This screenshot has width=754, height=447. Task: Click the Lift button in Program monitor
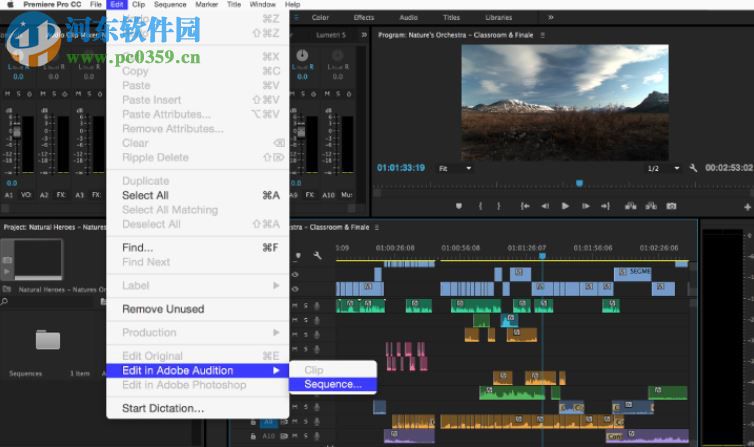point(630,206)
